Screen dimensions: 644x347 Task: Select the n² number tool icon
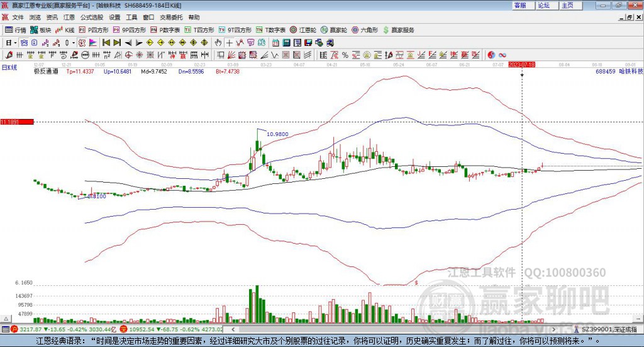click(x=107, y=55)
